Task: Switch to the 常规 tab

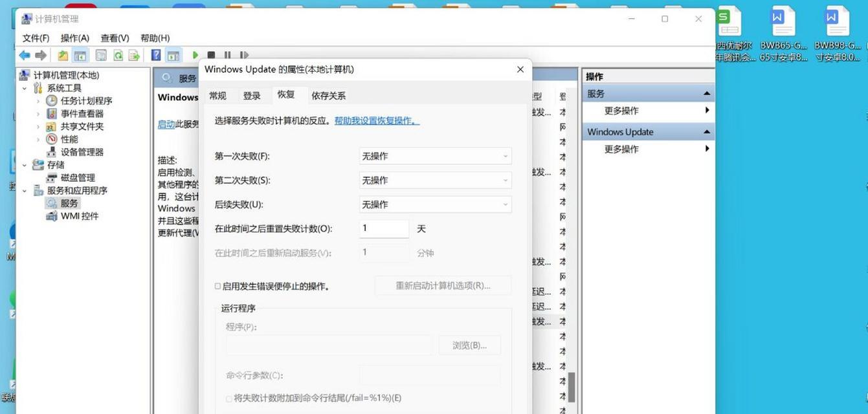Action: click(x=217, y=96)
